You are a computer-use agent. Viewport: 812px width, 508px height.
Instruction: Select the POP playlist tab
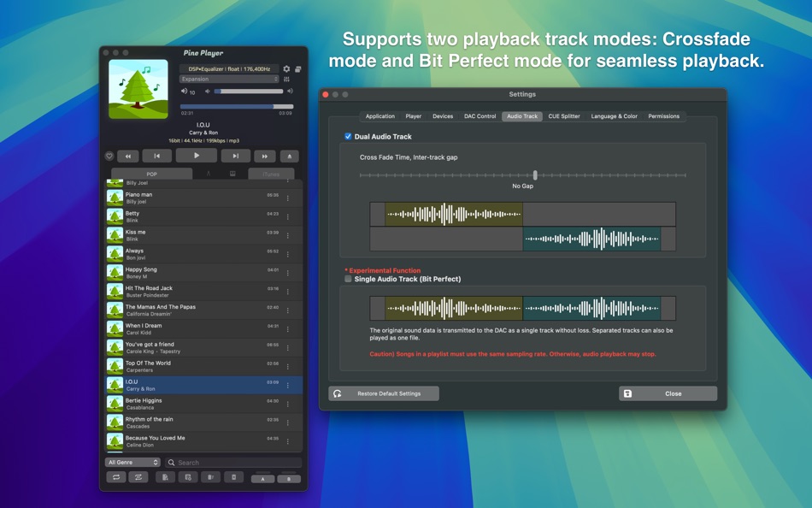[x=152, y=174]
